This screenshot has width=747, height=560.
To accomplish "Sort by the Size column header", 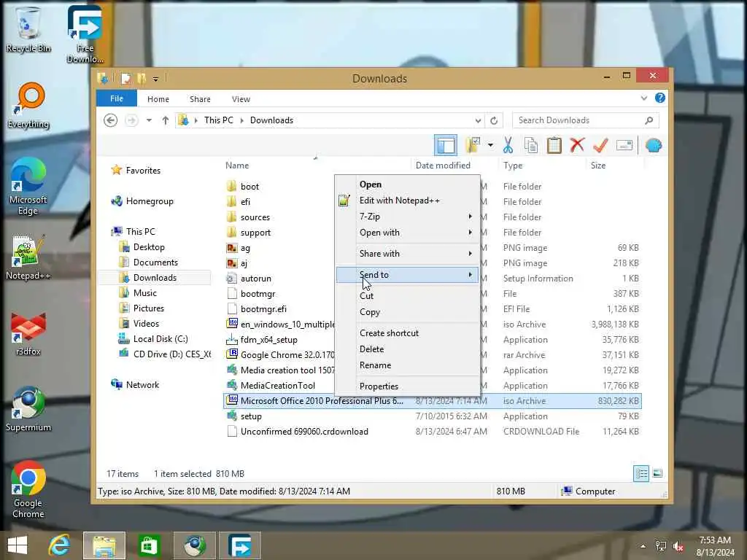I will pyautogui.click(x=598, y=166).
